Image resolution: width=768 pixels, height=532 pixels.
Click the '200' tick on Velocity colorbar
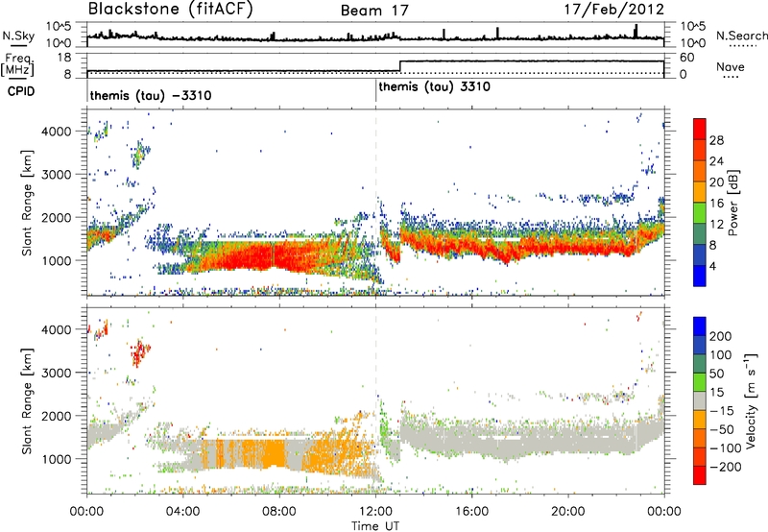pos(721,336)
